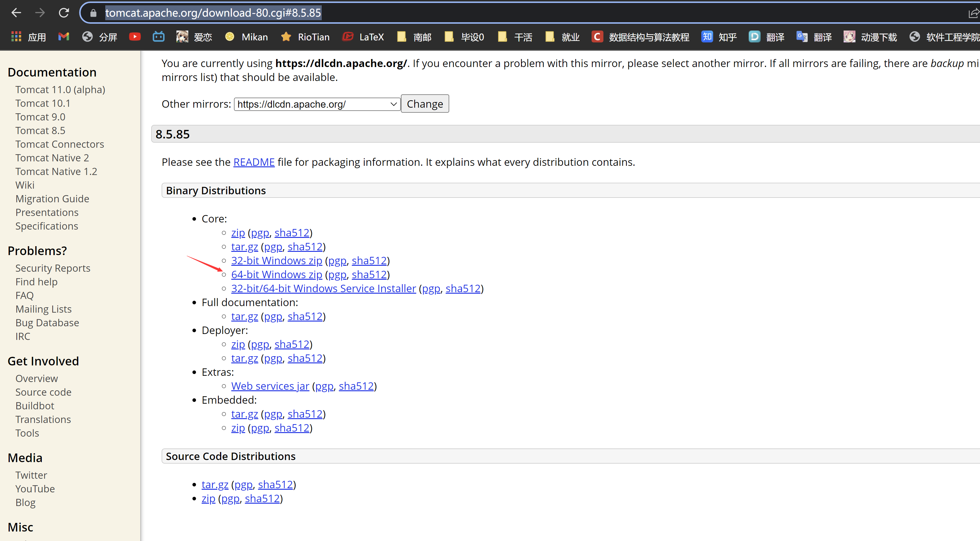
Task: Download the Embedded tar.gz
Action: (244, 414)
